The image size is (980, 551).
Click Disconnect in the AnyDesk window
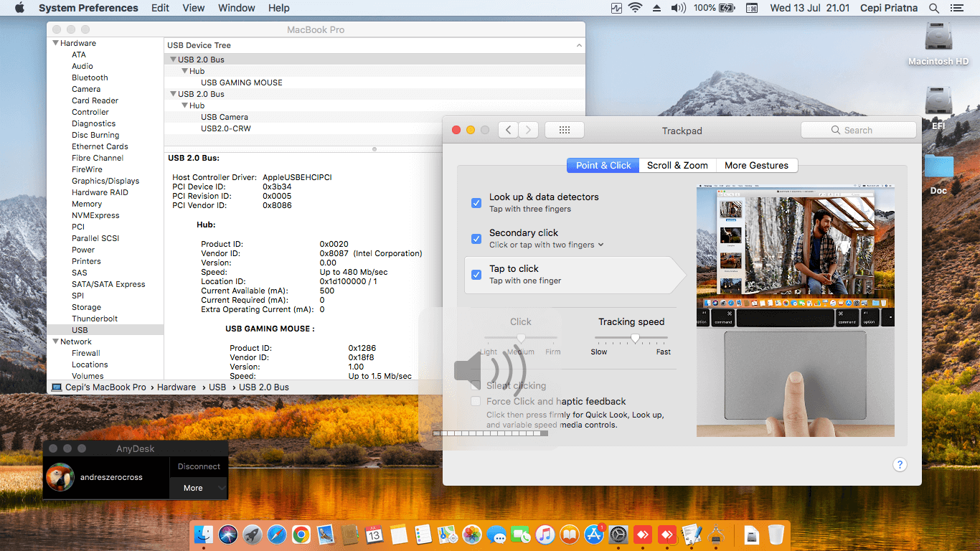pos(199,466)
